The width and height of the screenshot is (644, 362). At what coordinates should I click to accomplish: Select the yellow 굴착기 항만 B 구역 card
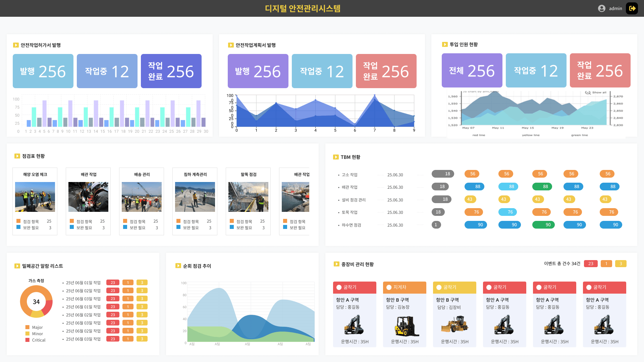(x=454, y=314)
